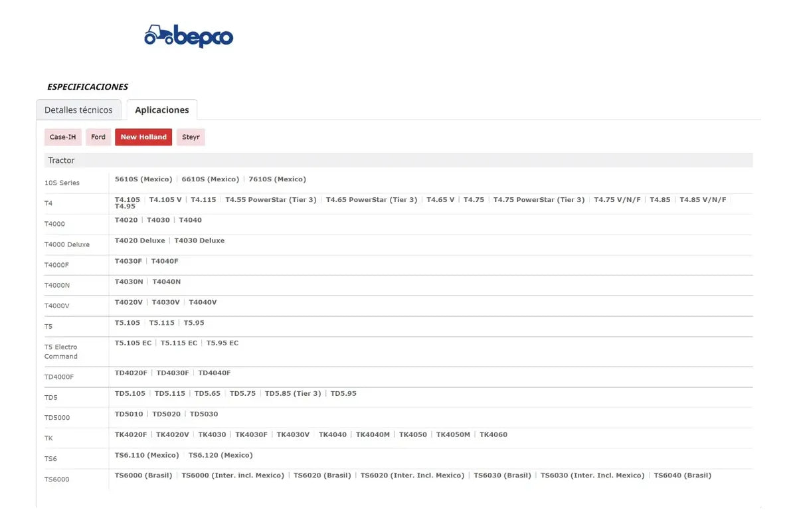Select the T4020 Deluxe model
Screen dimensions: 797x532
[140, 241]
